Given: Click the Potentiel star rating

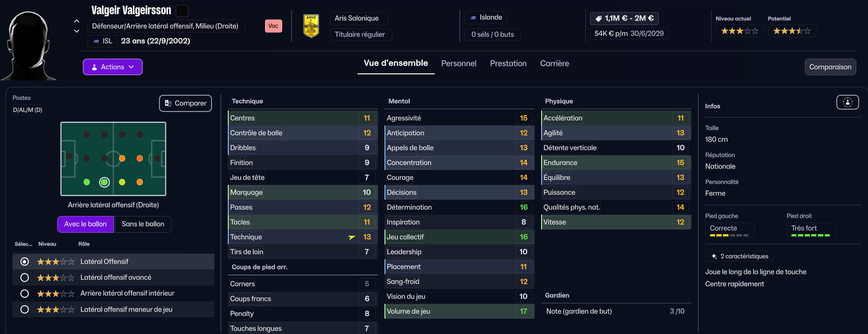Looking at the screenshot, I should tap(792, 31).
